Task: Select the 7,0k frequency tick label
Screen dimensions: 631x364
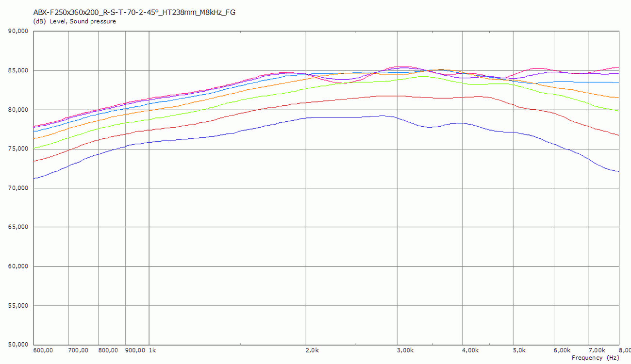Action: pos(597,350)
